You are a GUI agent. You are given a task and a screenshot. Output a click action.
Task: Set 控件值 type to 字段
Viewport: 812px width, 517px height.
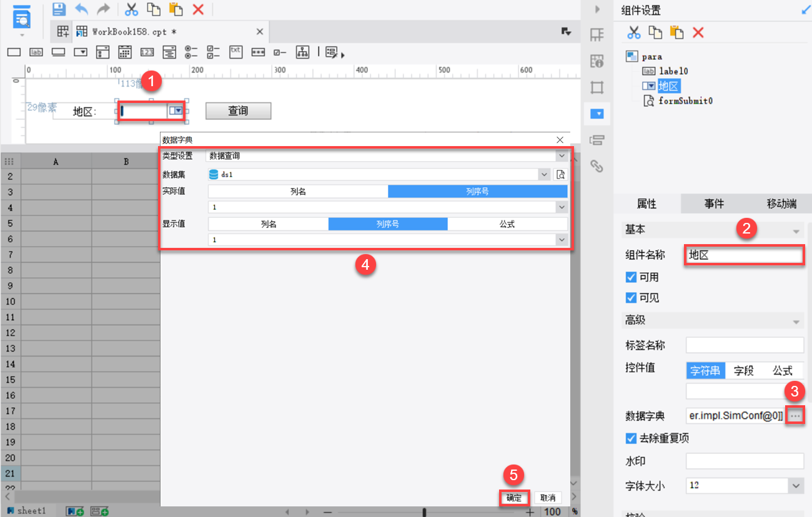coord(744,370)
